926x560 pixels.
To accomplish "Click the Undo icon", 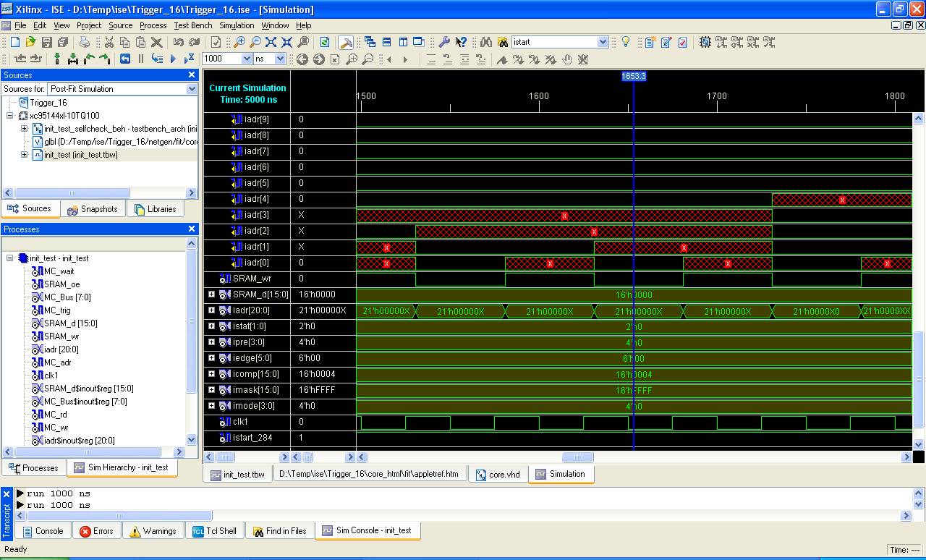I will pos(178,42).
